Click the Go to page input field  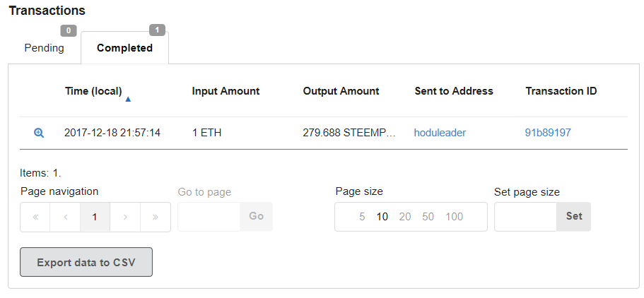[209, 217]
